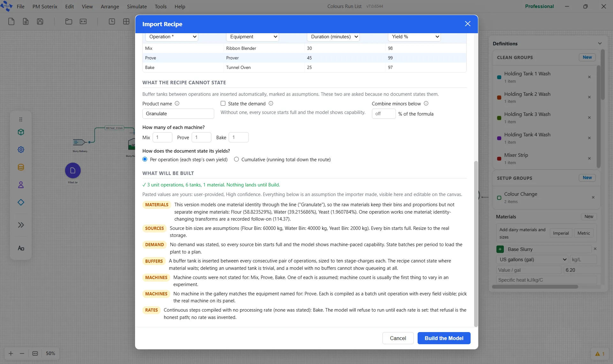The height and width of the screenshot is (364, 613).
Task: Click info icon next to Product name
Action: (177, 103)
